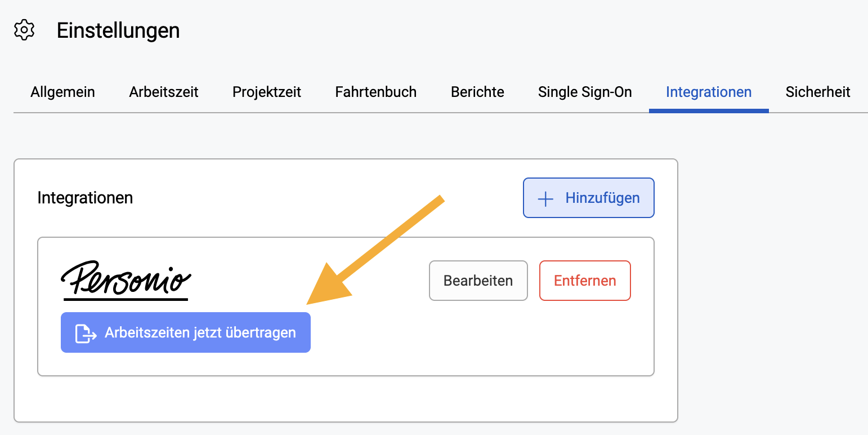Image resolution: width=868 pixels, height=435 pixels.
Task: Select the Projektzeit tab
Action: click(x=267, y=92)
